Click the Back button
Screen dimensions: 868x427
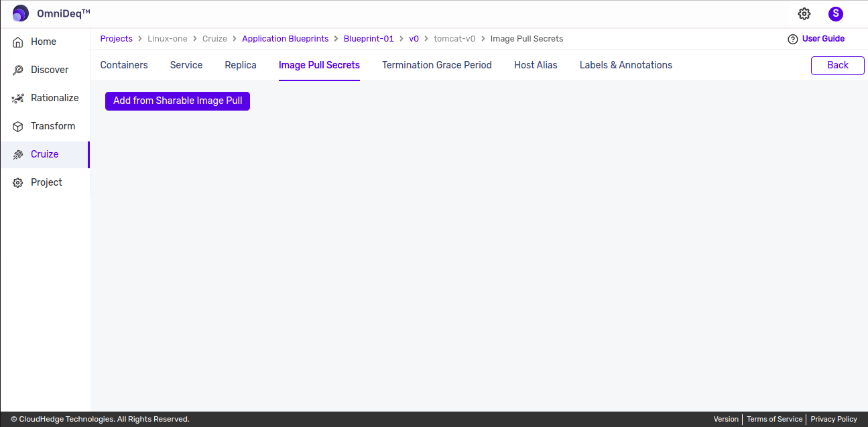pyautogui.click(x=838, y=65)
